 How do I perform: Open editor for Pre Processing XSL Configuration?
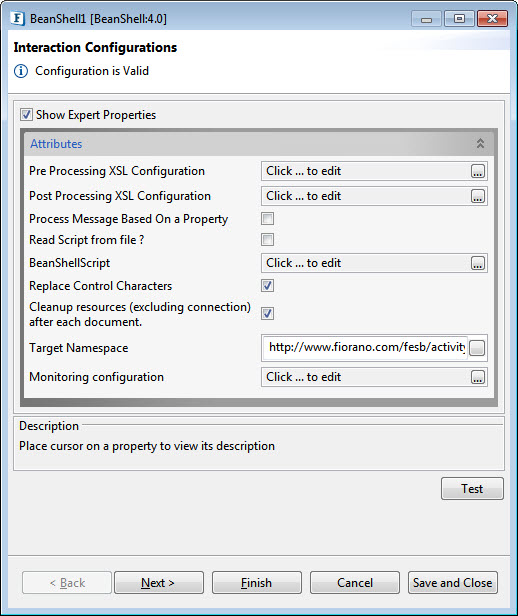click(x=478, y=171)
